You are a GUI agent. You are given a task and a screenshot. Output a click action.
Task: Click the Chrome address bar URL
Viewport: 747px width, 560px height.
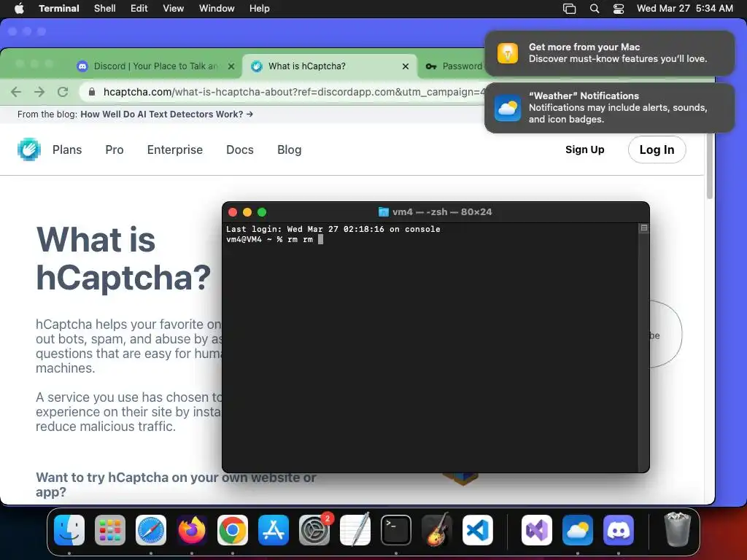tap(294, 92)
